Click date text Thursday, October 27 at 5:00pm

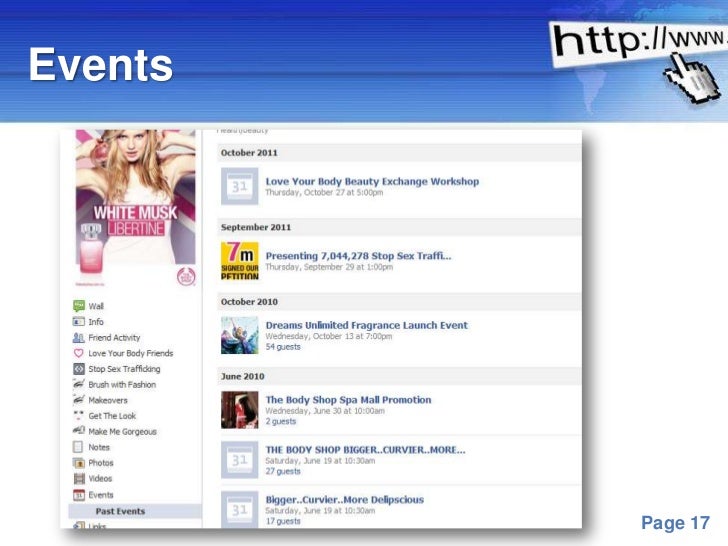324,193
